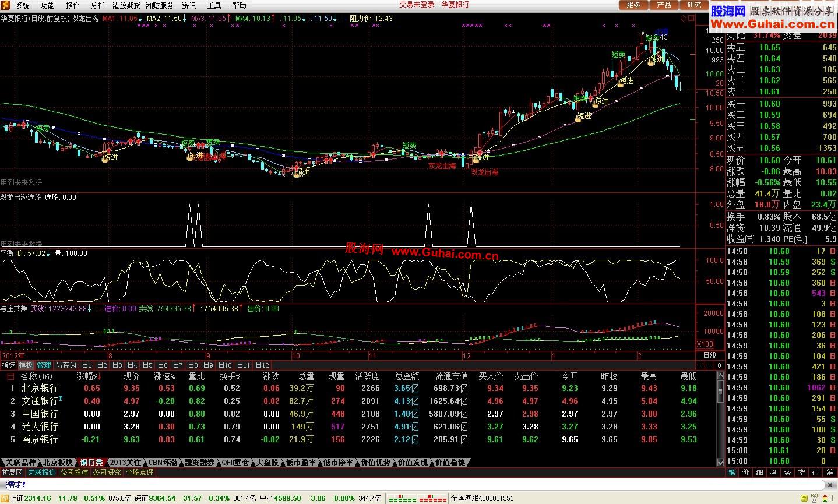Click the 管理 button in template bar

(44, 365)
